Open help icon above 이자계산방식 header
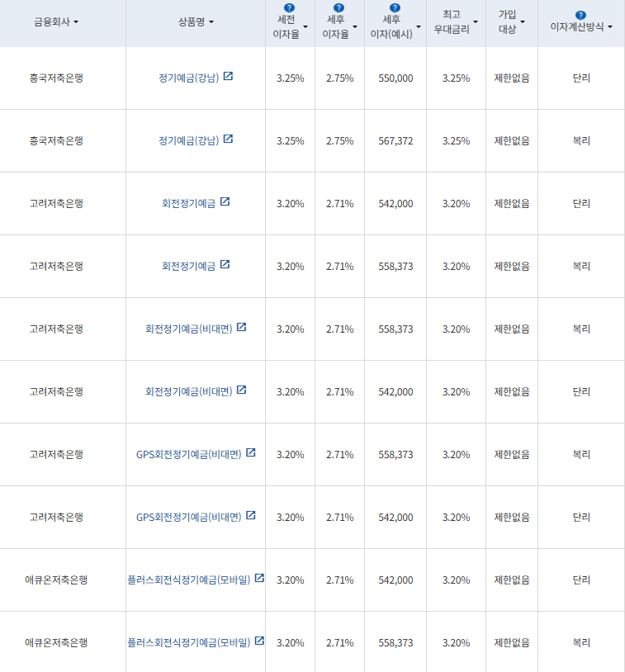The image size is (625, 672). 580,16
